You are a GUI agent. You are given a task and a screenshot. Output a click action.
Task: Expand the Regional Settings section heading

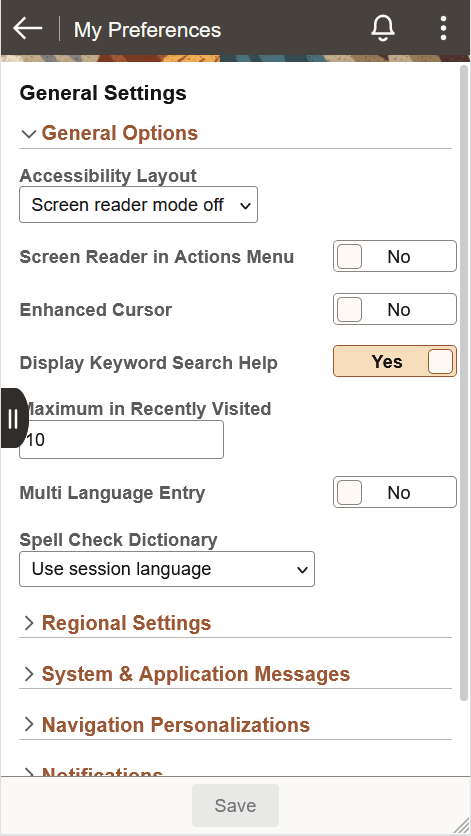click(126, 623)
